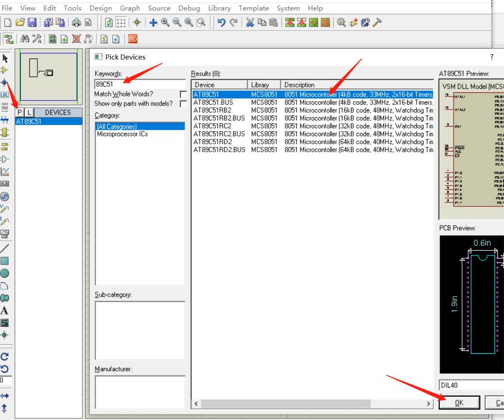The width and height of the screenshot is (504, 420).
Task: Click the Block Delete red icon
Action: point(325,23)
